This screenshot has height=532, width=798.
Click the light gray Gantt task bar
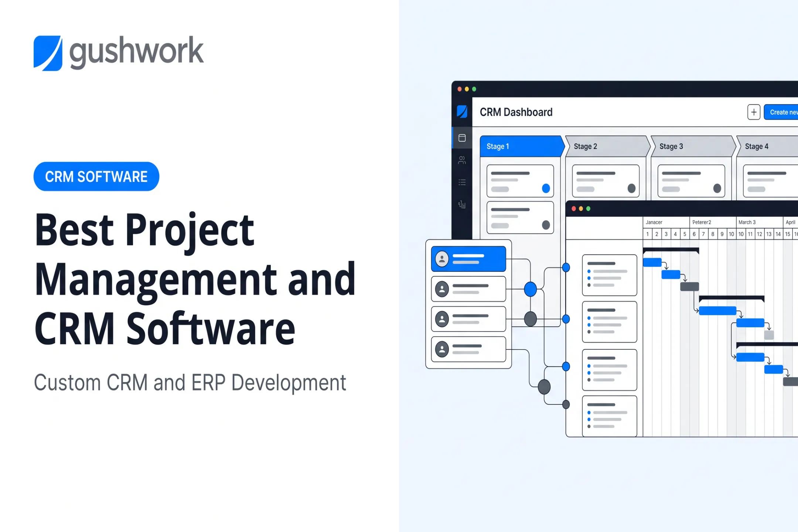pos(769,335)
